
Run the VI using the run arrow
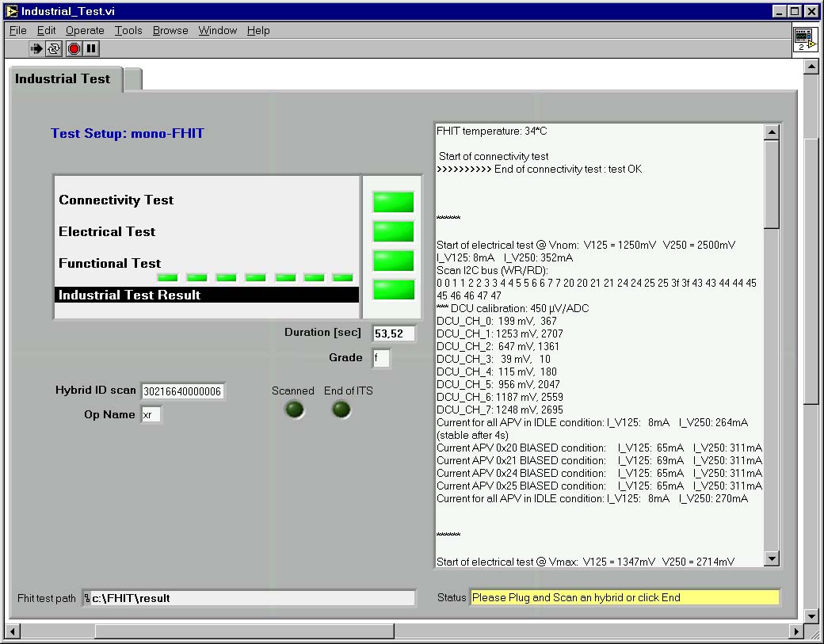[36, 48]
